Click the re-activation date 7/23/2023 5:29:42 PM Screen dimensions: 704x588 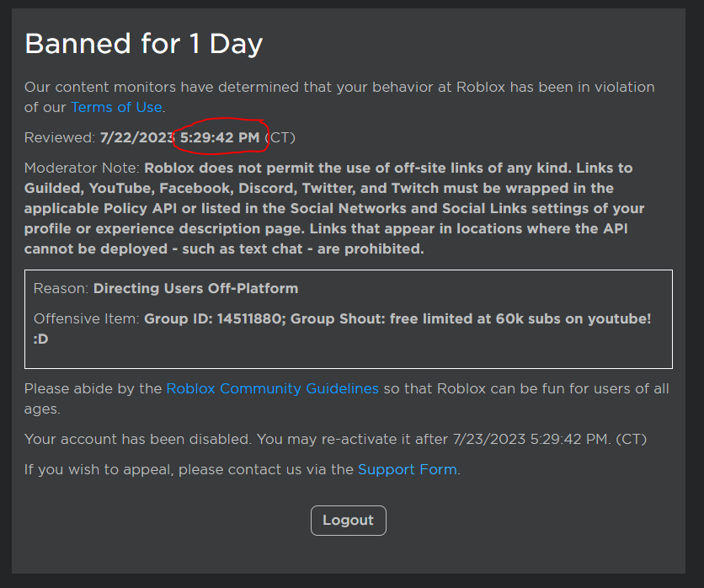click(530, 439)
